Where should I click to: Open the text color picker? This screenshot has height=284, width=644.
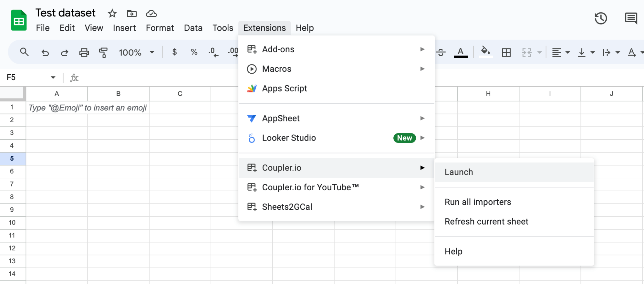pyautogui.click(x=460, y=52)
